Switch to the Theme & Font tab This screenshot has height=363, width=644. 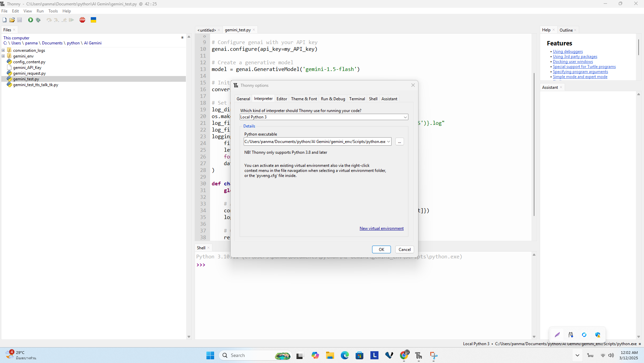[304, 99]
